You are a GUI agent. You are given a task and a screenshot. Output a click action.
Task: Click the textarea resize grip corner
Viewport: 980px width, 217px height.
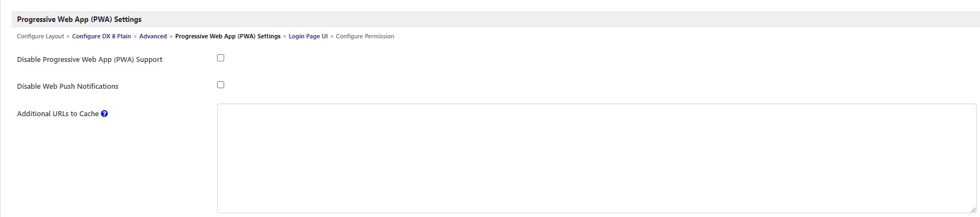pyautogui.click(x=973, y=209)
